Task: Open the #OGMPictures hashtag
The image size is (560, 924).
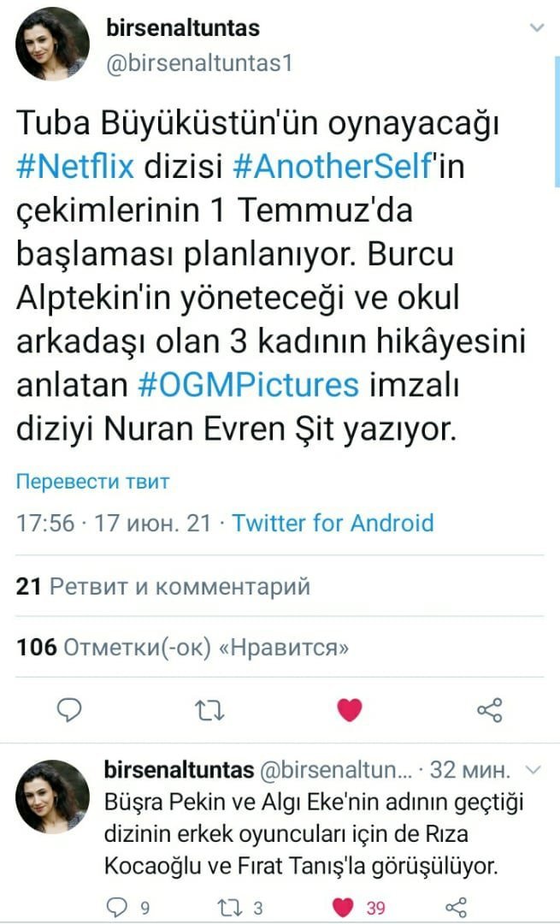Action: [x=248, y=385]
